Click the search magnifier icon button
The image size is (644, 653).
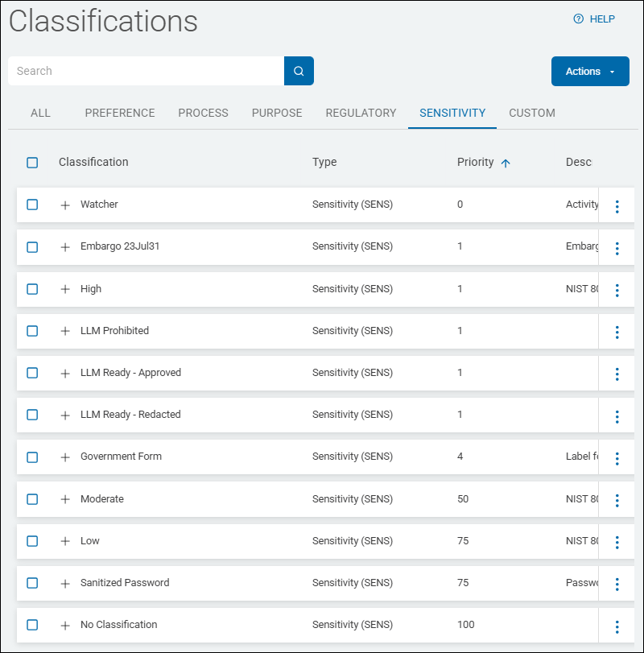point(299,71)
